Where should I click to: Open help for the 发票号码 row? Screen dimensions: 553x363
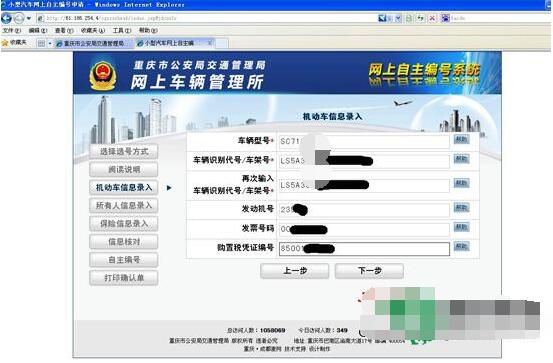pyautogui.click(x=461, y=227)
